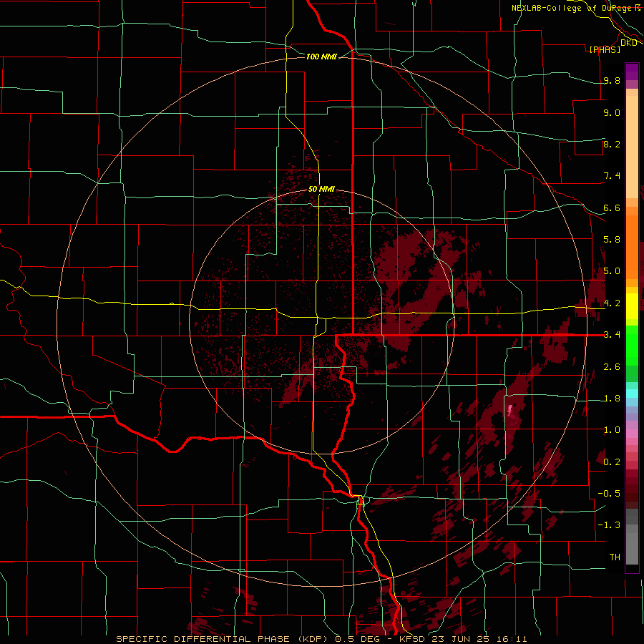Click the 1.8 scale value

pos(612,399)
